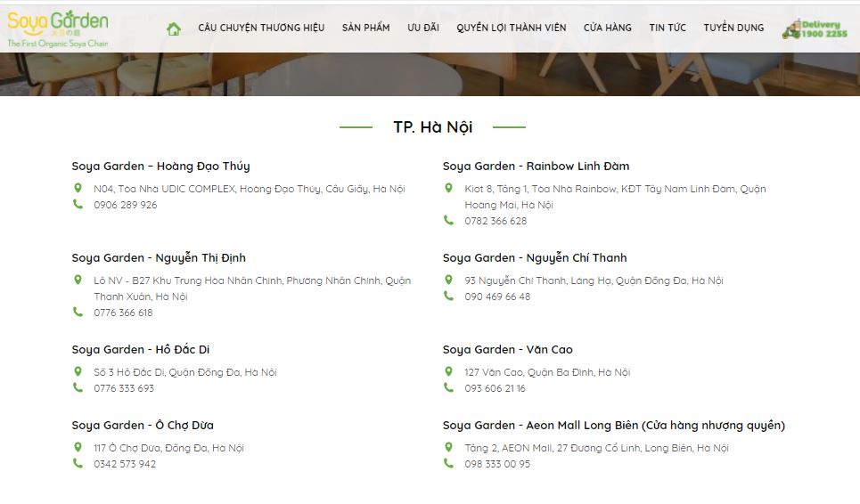Click location pin for Rainbow Linh Đàm store

(x=448, y=188)
